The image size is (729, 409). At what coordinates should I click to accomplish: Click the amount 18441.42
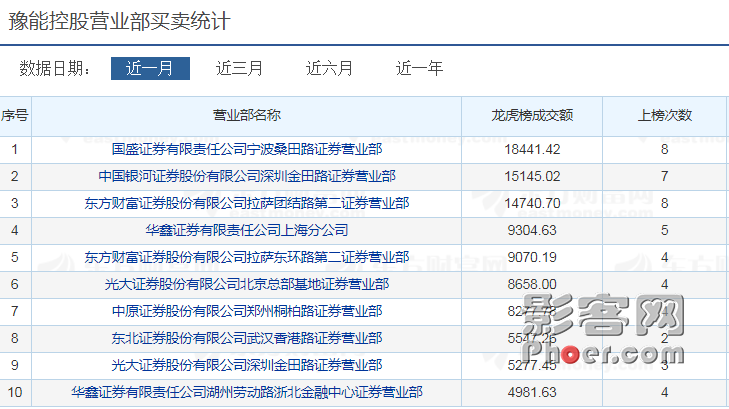point(532,149)
